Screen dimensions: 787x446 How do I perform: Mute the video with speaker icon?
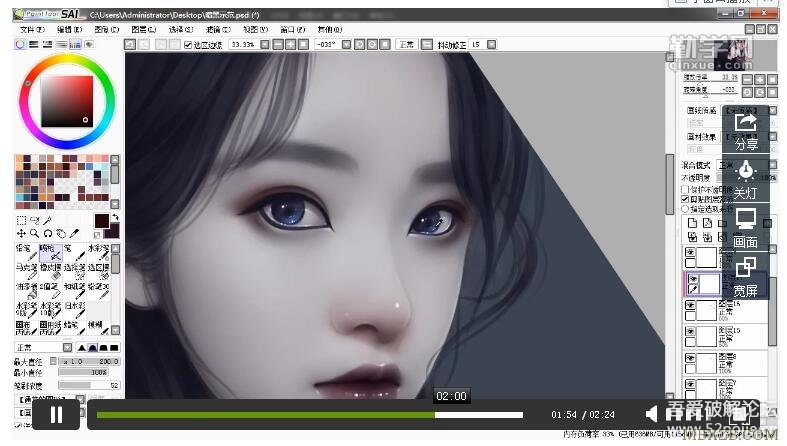(x=651, y=414)
